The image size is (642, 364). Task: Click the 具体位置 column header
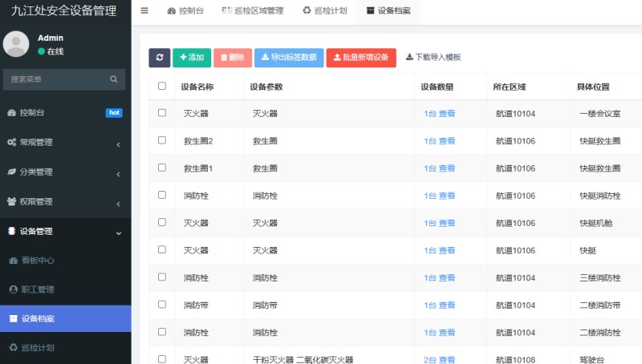[x=593, y=87]
